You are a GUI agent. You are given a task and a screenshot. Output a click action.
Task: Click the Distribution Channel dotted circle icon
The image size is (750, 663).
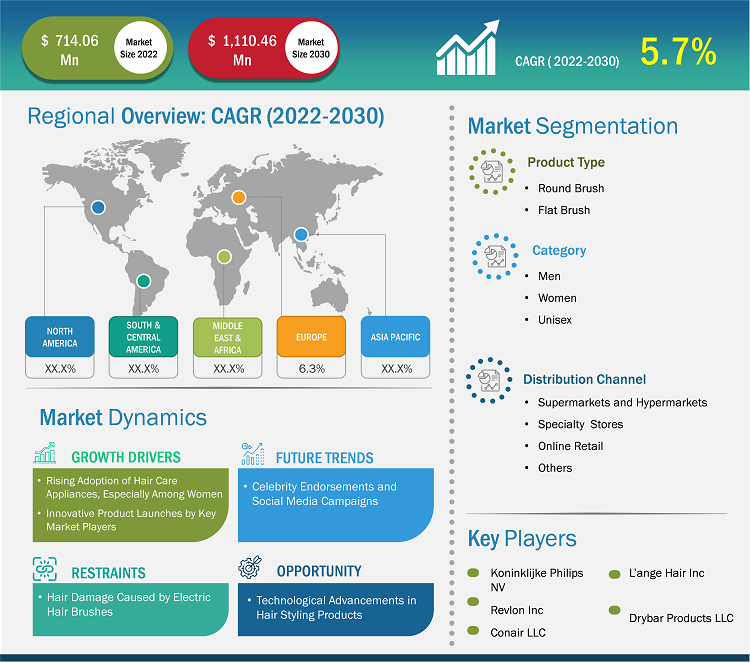tap(491, 381)
